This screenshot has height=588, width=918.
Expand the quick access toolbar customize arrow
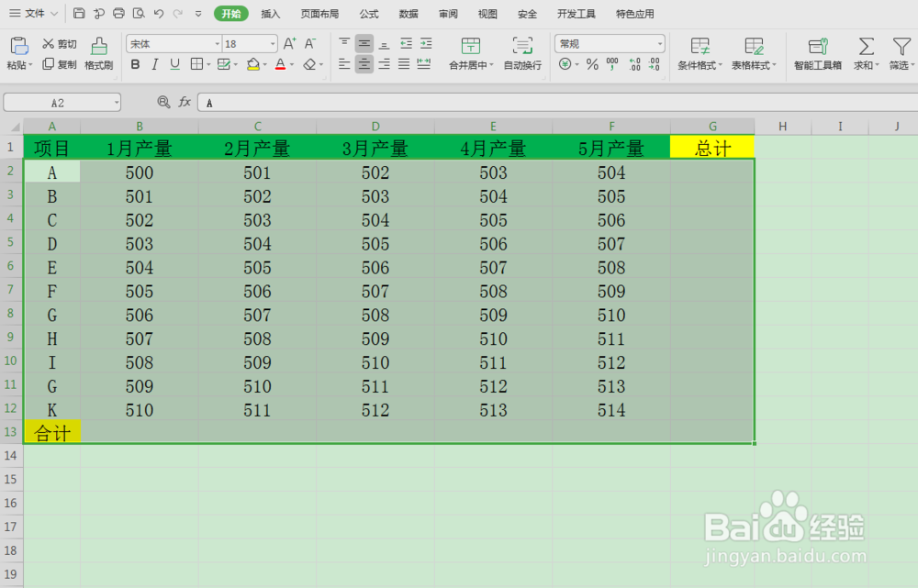coord(198,14)
